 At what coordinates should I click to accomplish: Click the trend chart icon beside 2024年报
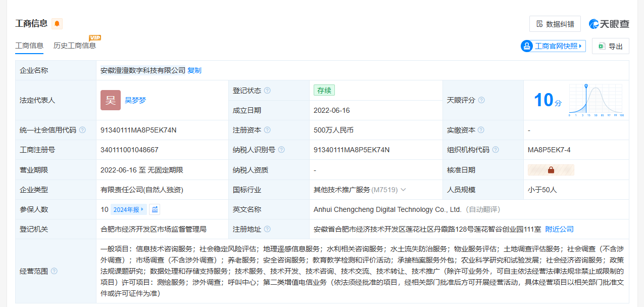pos(155,209)
